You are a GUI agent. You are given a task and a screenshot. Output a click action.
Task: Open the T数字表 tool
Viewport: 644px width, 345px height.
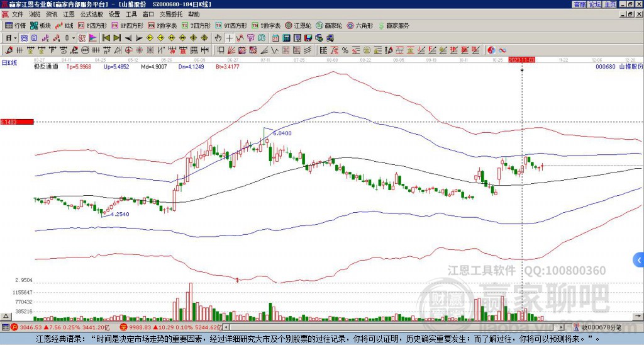pyautogui.click(x=266, y=25)
